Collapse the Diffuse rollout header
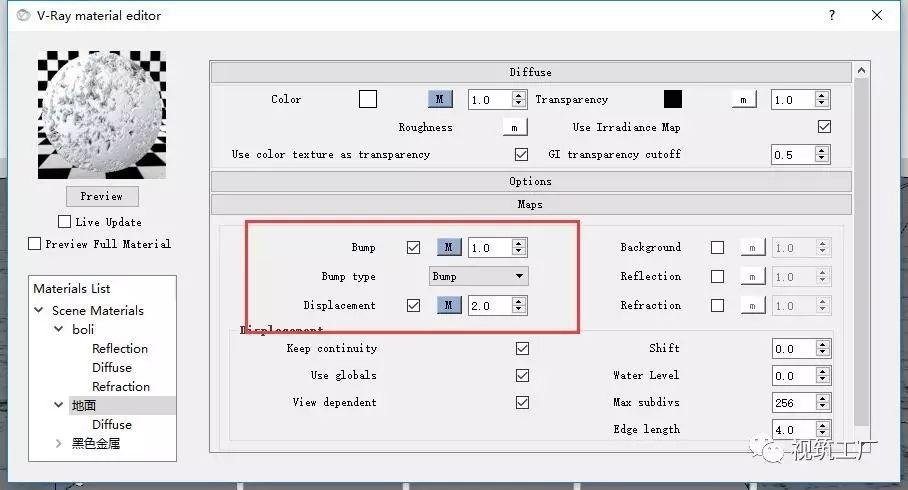Screen dimensions: 908x490 (530, 72)
